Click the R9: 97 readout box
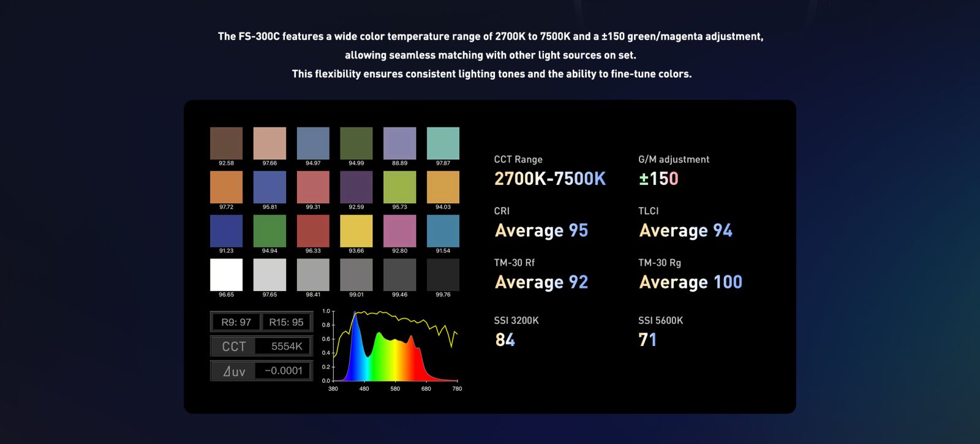This screenshot has width=980, height=444. point(236,322)
